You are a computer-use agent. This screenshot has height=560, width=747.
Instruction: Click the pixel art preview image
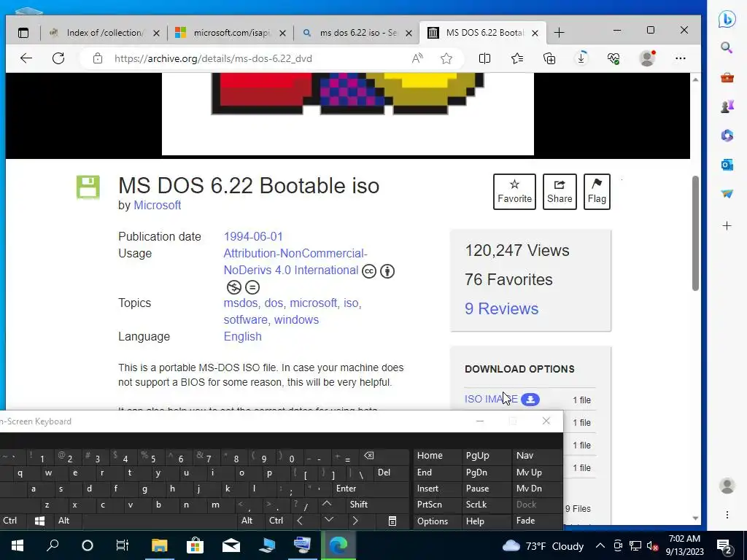point(348,114)
